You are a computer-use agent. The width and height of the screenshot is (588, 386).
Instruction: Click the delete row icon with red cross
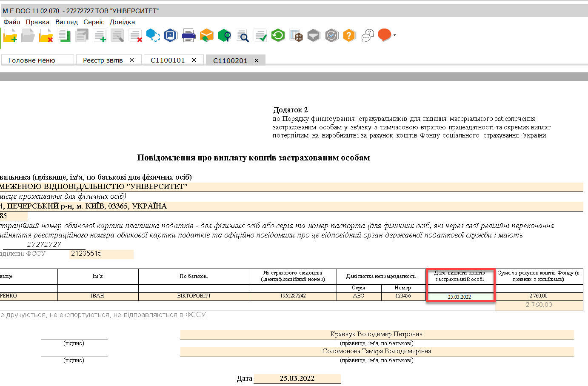(135, 36)
